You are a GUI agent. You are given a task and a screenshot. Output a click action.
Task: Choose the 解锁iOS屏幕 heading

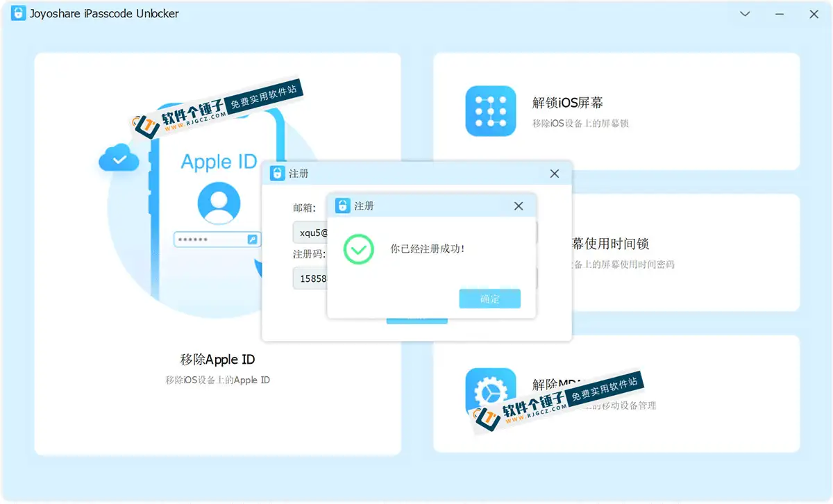(568, 103)
